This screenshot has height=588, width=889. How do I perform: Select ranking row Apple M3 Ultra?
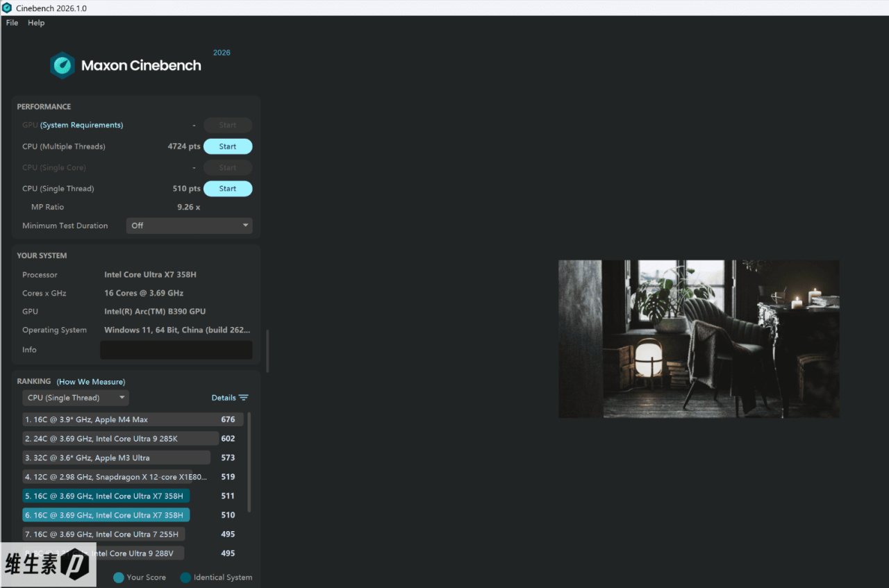[116, 457]
